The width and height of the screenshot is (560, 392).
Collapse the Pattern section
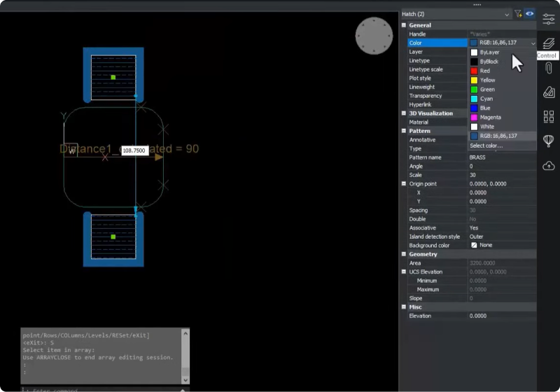[x=404, y=131]
